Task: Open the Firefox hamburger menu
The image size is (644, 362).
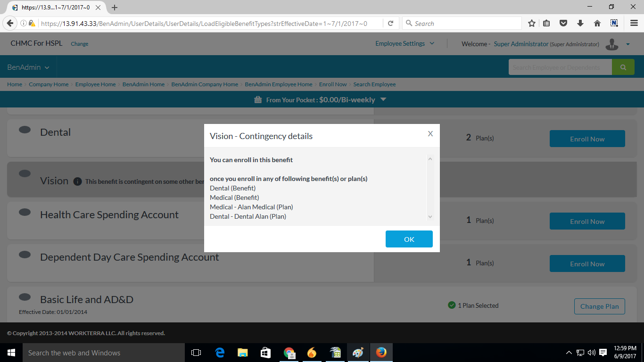Action: click(x=634, y=23)
